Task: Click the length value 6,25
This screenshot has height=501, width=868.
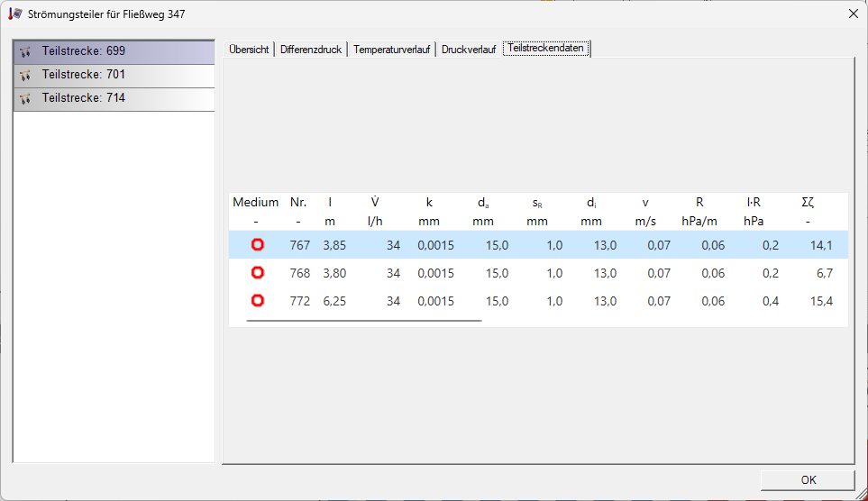Action: [334, 301]
